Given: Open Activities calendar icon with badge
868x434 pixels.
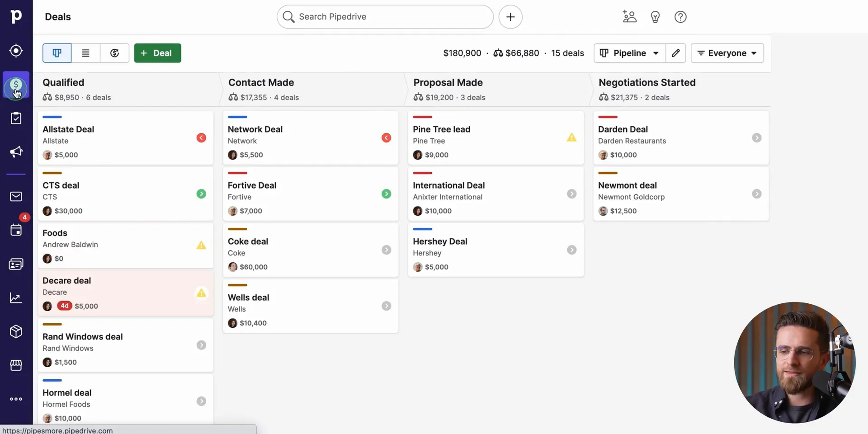Looking at the screenshot, I should (16, 230).
